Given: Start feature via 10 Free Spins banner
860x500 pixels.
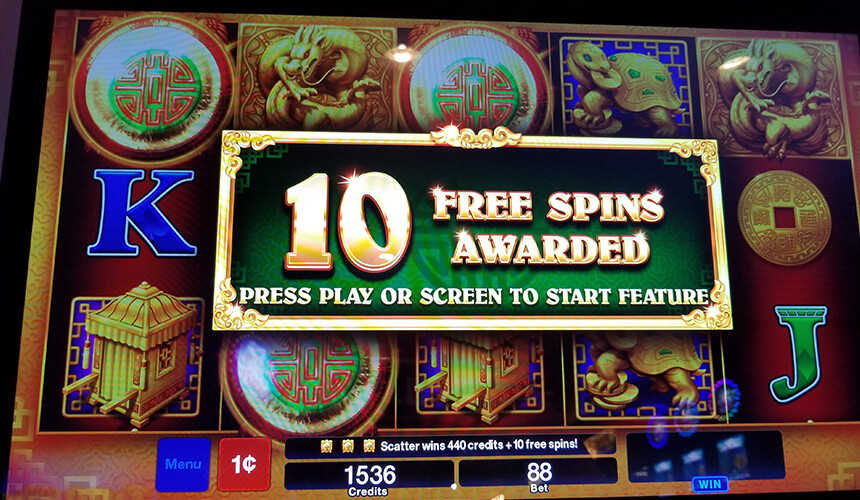Looking at the screenshot, I should point(472,230).
